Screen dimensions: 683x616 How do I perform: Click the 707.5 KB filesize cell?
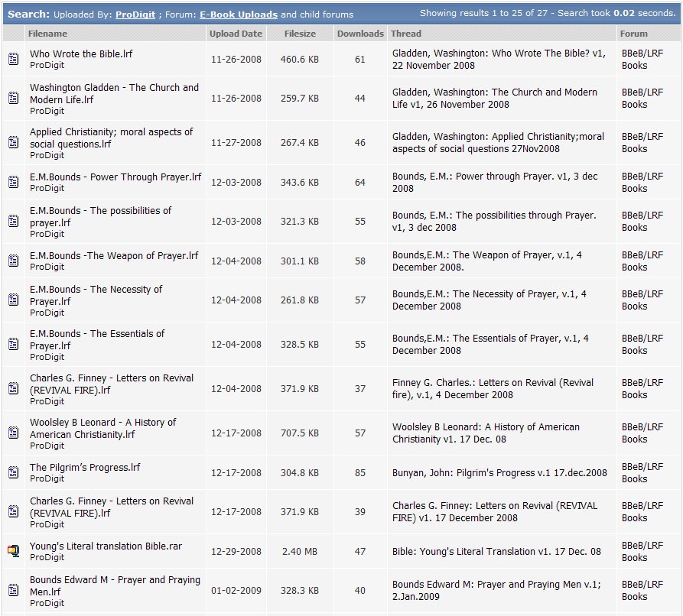[x=300, y=433]
